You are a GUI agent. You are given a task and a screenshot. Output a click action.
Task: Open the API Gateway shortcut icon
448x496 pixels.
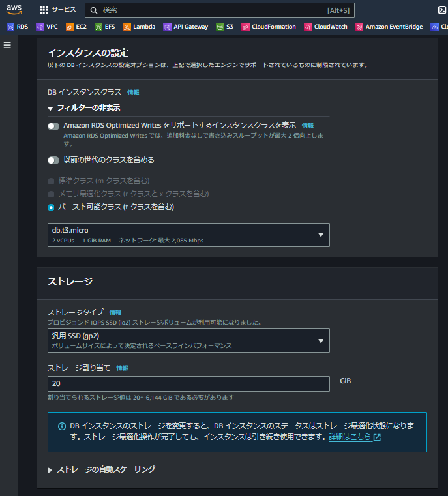tap(167, 27)
